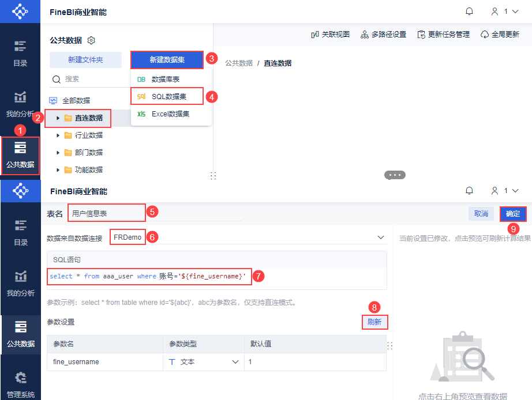532x400 pixels.
Task: Expand the 行业数据 folder arrow
Action: [x=58, y=135]
